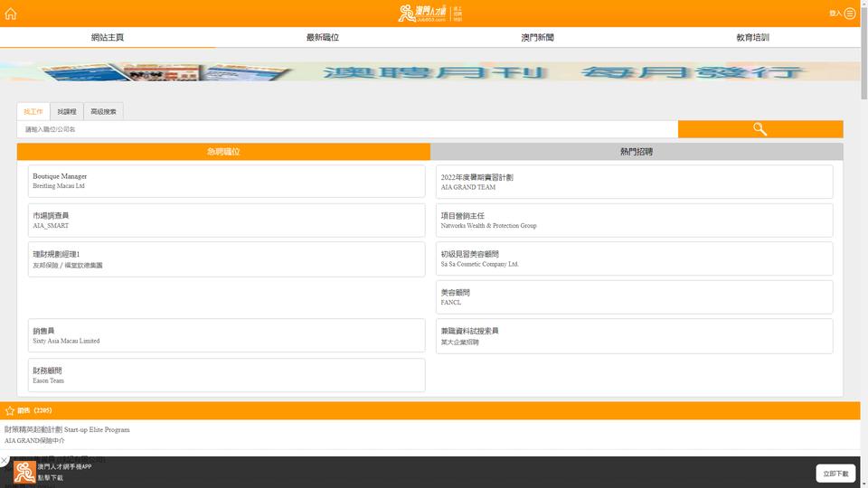Open 兼職資料試搜索員 listing

tap(635, 336)
